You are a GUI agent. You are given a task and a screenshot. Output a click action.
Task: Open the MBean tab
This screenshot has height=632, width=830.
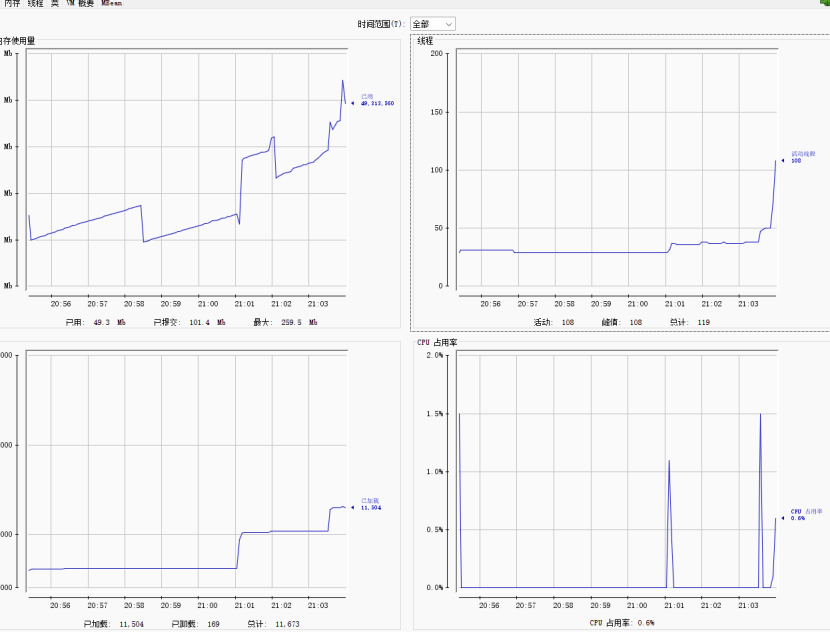coord(111,3)
